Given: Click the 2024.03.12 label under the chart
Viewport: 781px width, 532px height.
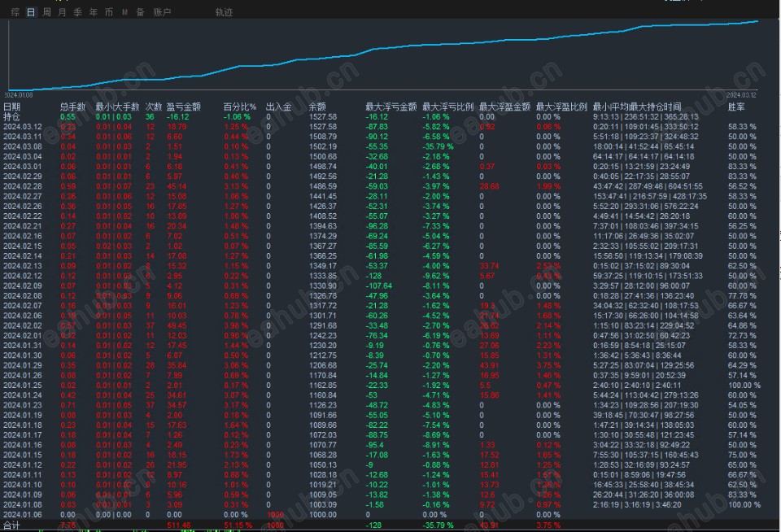Looking at the screenshot, I should (x=741, y=94).
